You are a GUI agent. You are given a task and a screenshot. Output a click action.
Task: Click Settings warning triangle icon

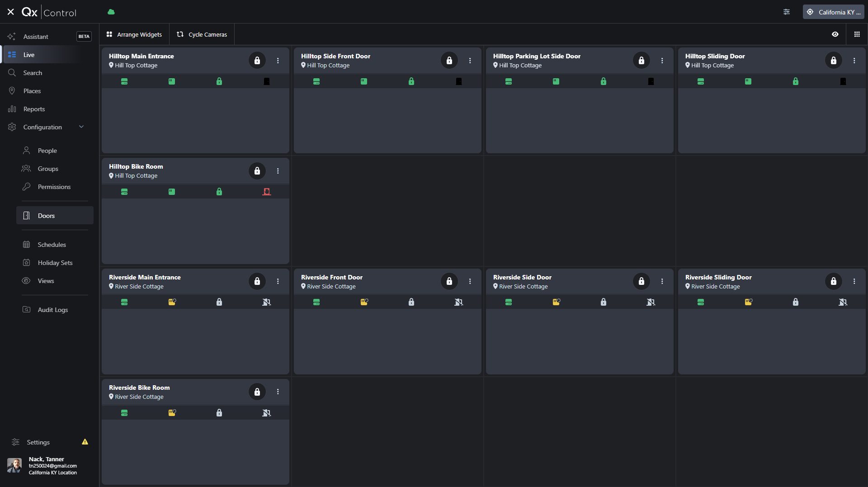[85, 442]
